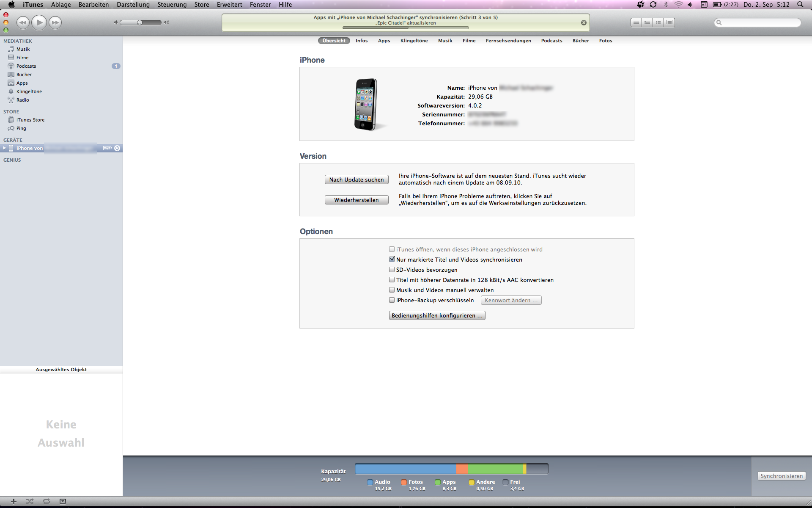Click the iTunes search field

pyautogui.click(x=757, y=22)
